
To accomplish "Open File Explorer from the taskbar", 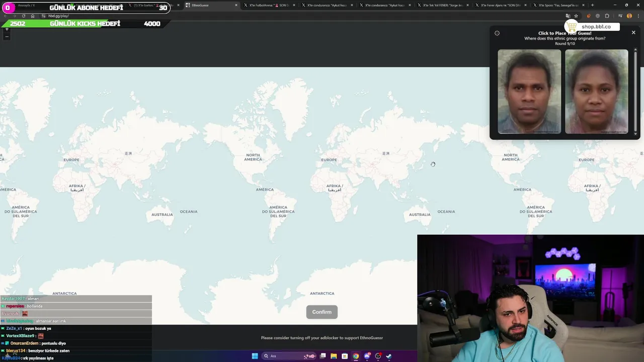I will click(x=334, y=356).
